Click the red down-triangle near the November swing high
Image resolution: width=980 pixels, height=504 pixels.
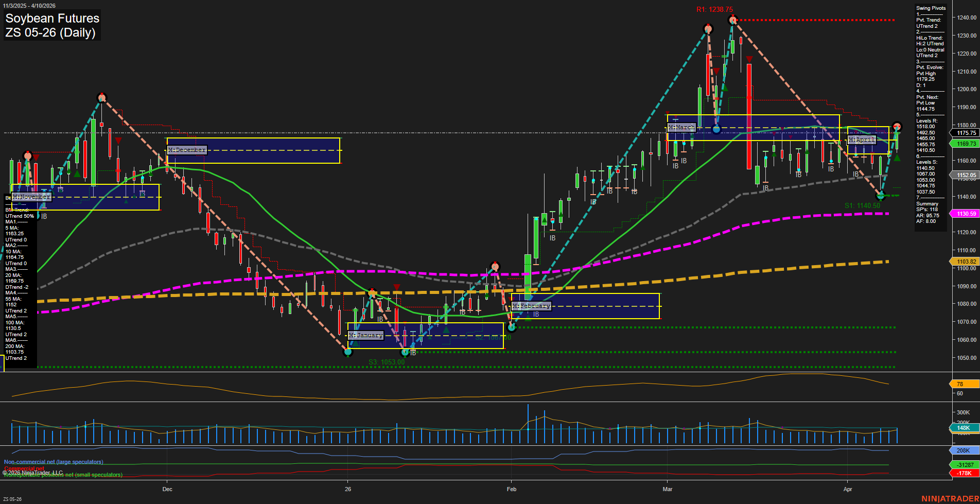coord(35,157)
